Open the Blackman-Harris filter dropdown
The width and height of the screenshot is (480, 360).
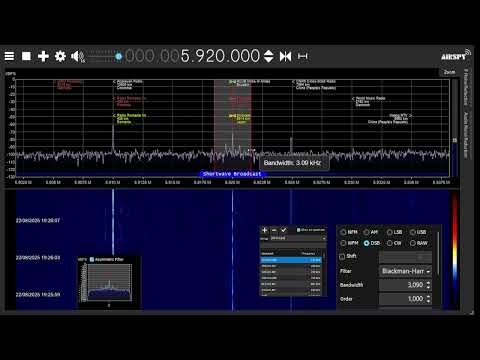[x=405, y=271]
